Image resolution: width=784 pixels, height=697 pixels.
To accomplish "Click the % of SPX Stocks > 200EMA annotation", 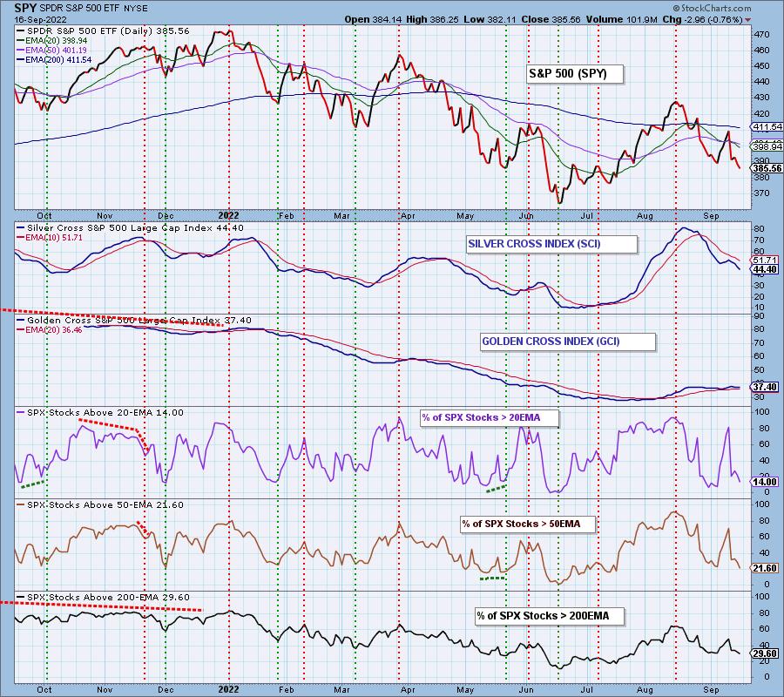I will point(550,616).
